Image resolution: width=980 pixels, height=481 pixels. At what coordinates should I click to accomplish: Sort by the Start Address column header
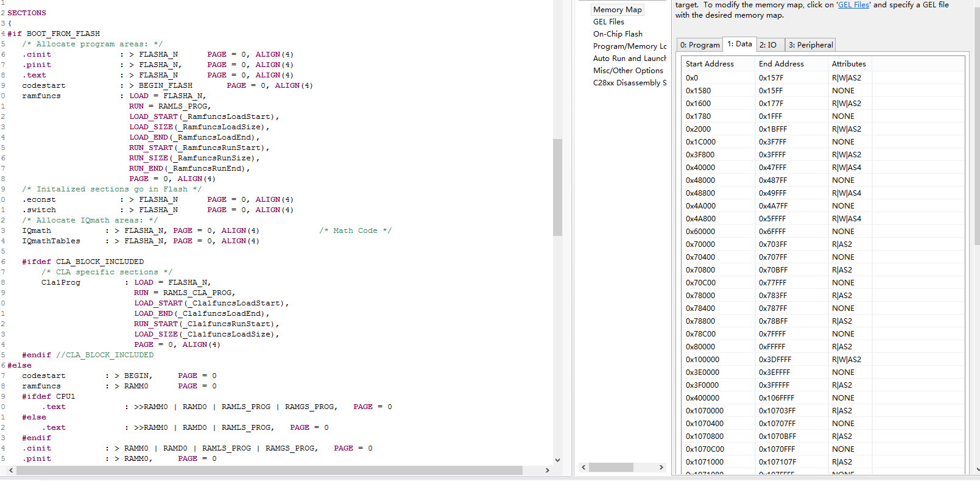[x=717, y=64]
